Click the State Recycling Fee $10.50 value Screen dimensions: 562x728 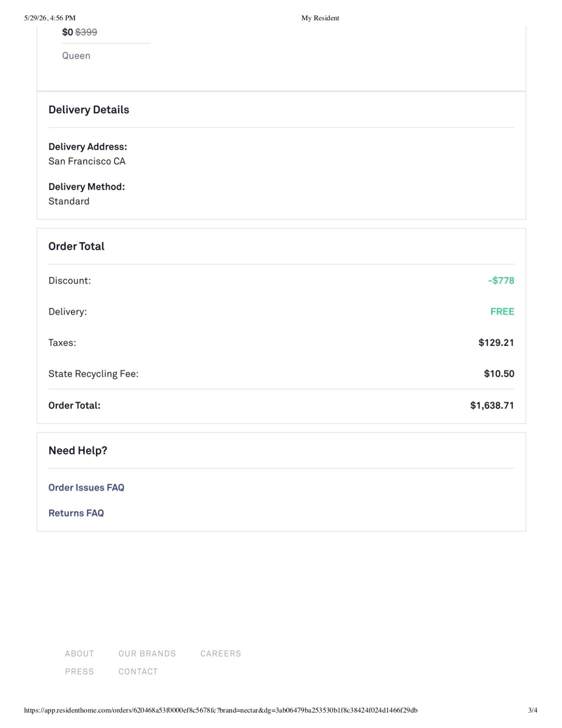click(x=499, y=374)
